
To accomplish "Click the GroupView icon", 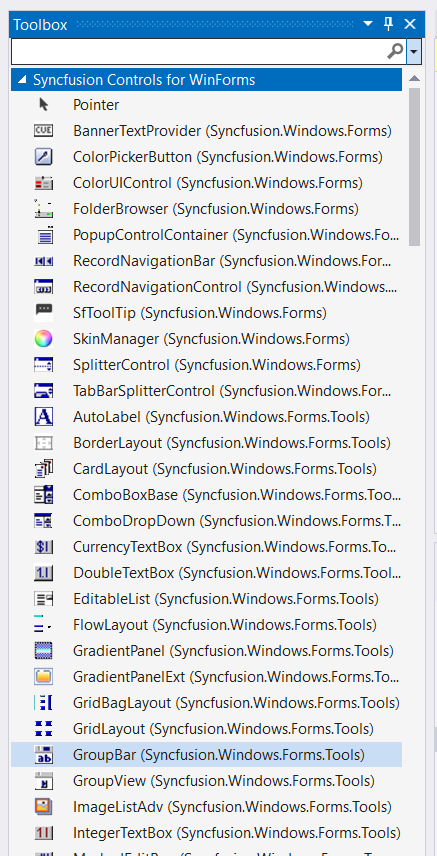I will [43, 781].
